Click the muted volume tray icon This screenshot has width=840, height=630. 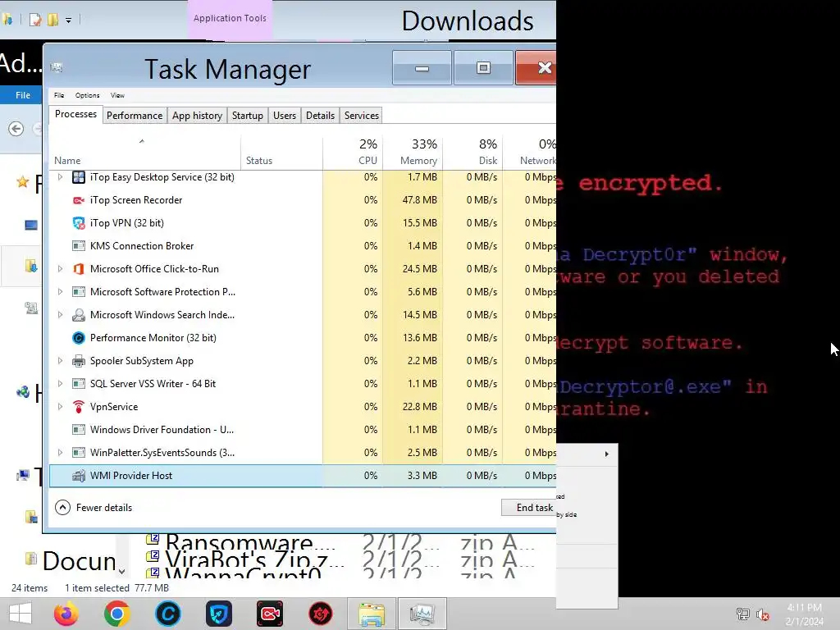pos(763,614)
